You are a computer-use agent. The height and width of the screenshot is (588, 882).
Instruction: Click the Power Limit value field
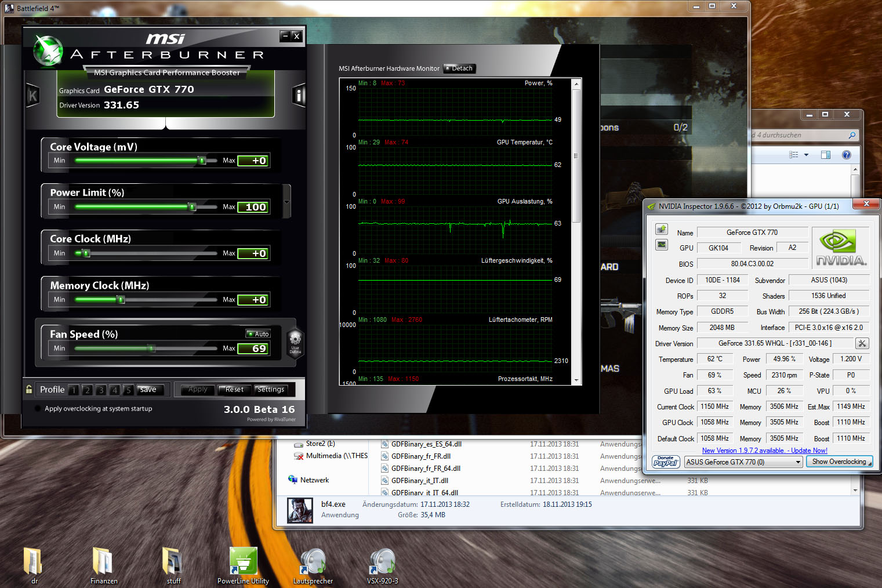tap(253, 207)
